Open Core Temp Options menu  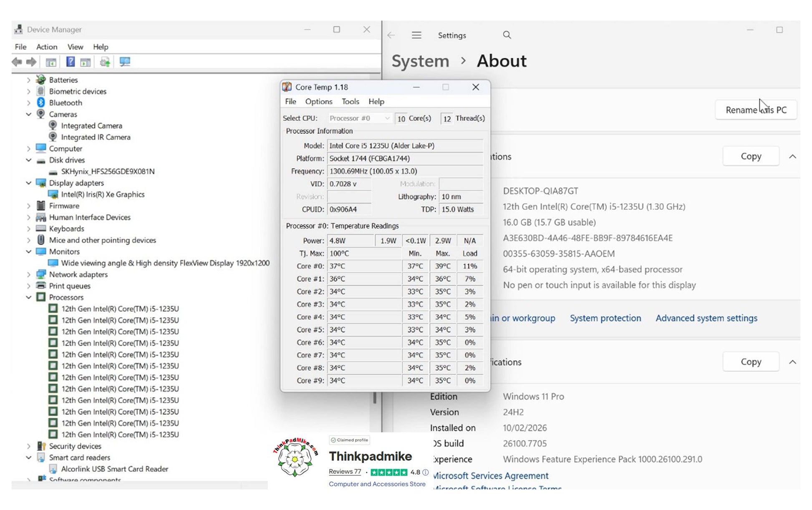pyautogui.click(x=318, y=101)
